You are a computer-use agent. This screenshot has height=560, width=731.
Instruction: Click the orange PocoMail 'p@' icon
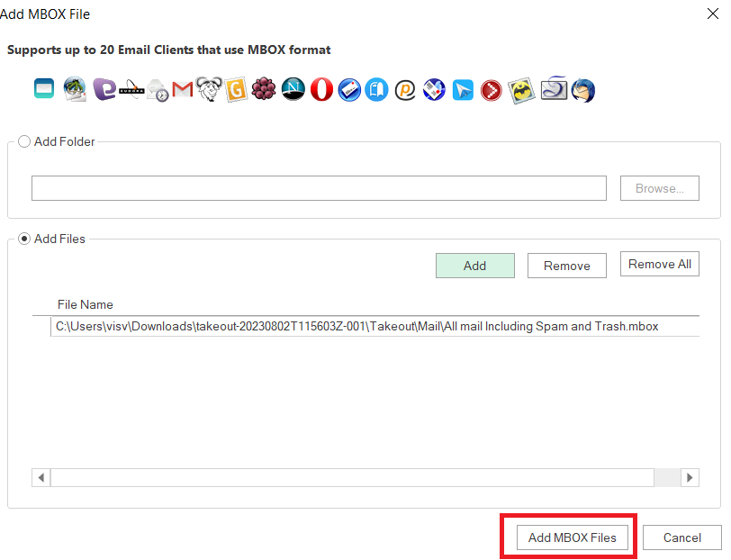pos(406,89)
